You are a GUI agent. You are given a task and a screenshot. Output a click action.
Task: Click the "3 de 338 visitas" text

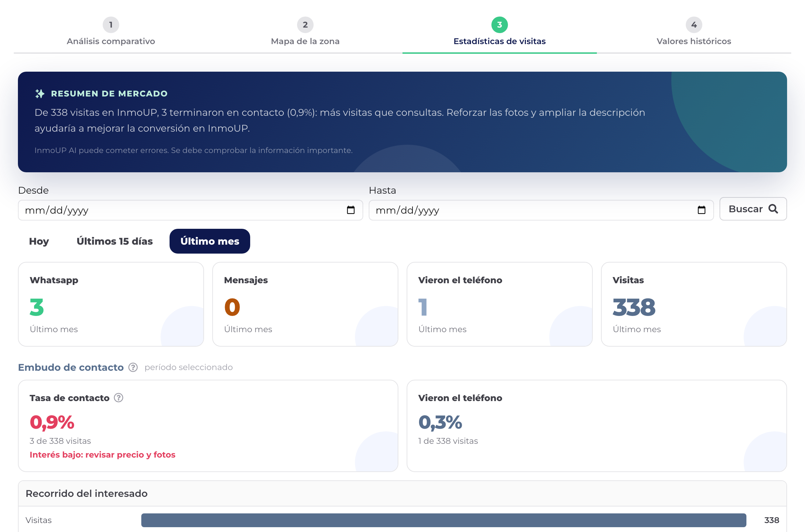point(60,441)
